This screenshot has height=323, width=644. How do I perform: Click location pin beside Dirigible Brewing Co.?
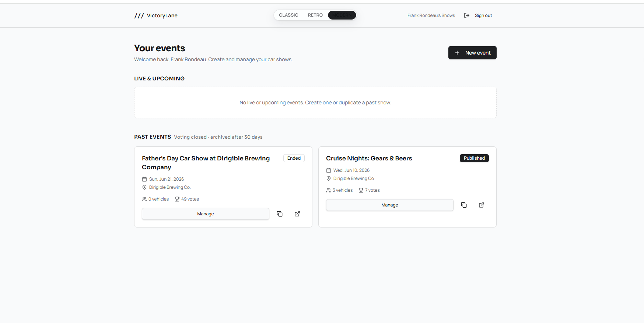click(144, 187)
